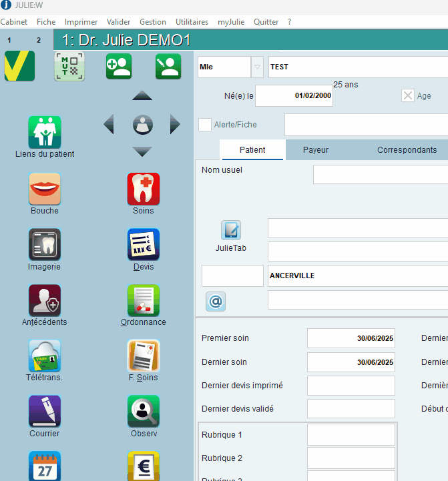Screen dimensions: 448x481
Task: Click the patient name field TEST
Action: tap(358, 67)
